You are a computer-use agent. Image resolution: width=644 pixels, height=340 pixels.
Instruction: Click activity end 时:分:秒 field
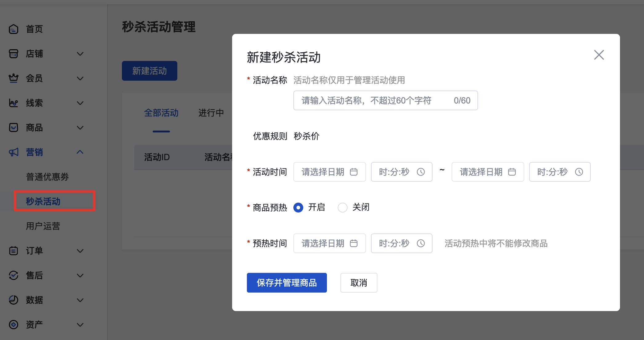pos(560,172)
